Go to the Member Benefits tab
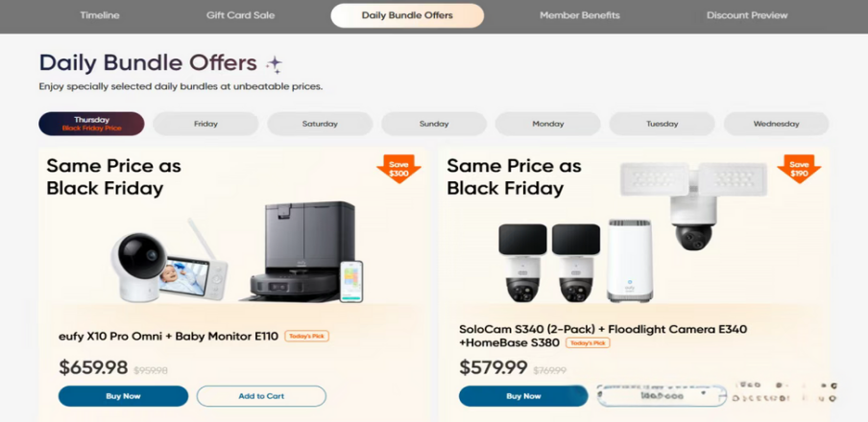868x422 pixels. tap(579, 15)
